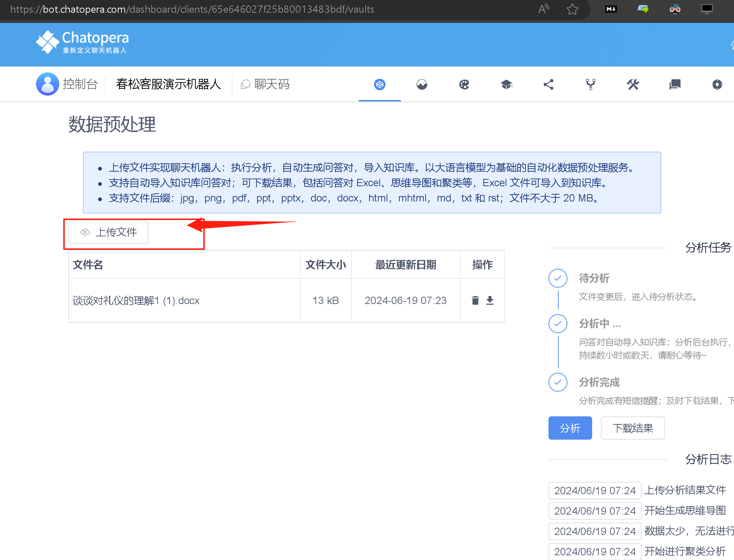Download the 谈谈对礼仪的理解1 docx file
Screen dimensions: 734x560
(490, 300)
